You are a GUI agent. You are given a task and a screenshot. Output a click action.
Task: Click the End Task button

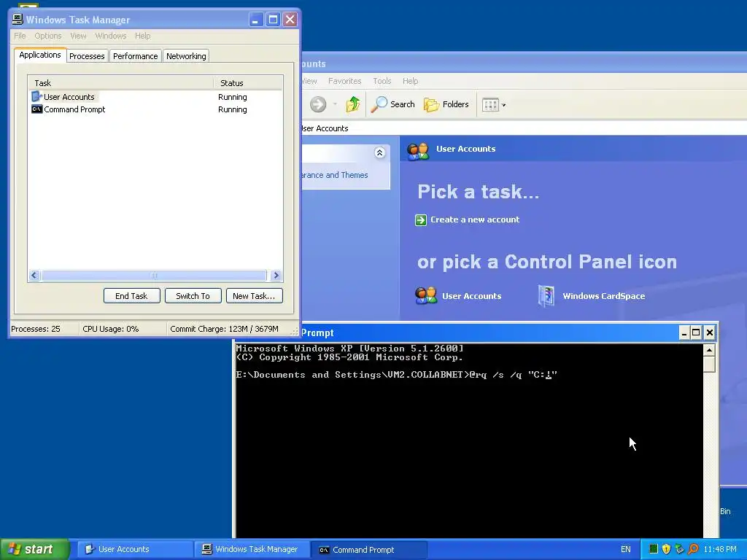(131, 296)
